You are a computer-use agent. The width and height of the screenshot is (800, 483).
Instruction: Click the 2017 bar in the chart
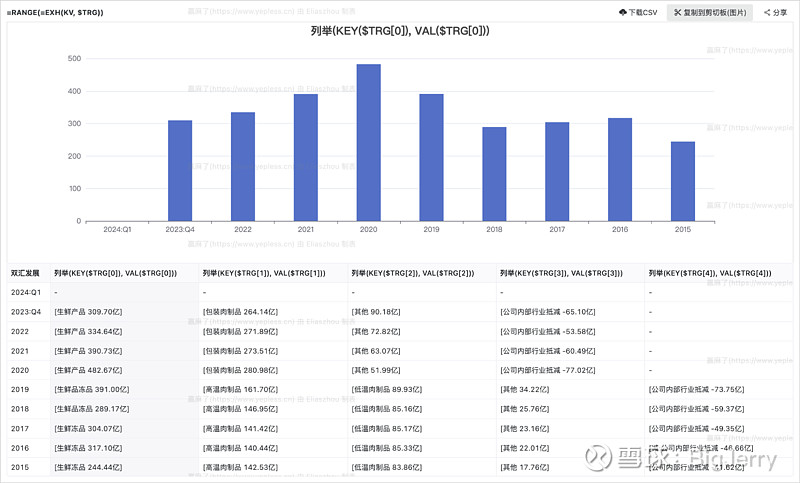(x=557, y=171)
